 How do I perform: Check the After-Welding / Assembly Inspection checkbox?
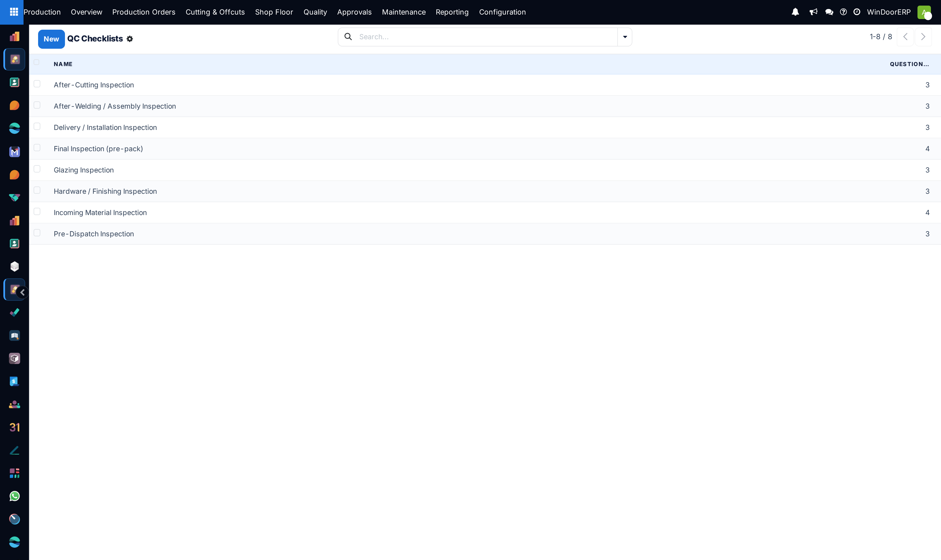click(x=37, y=105)
